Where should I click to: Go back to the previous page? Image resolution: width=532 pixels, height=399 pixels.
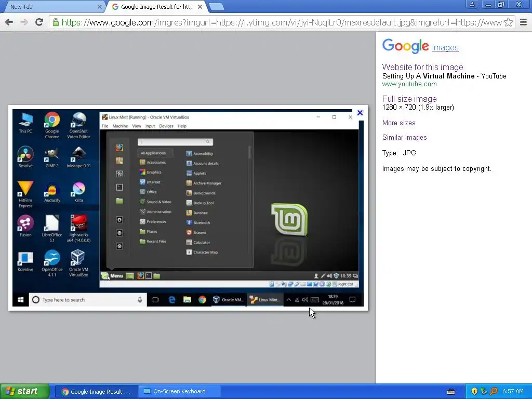(x=9, y=22)
